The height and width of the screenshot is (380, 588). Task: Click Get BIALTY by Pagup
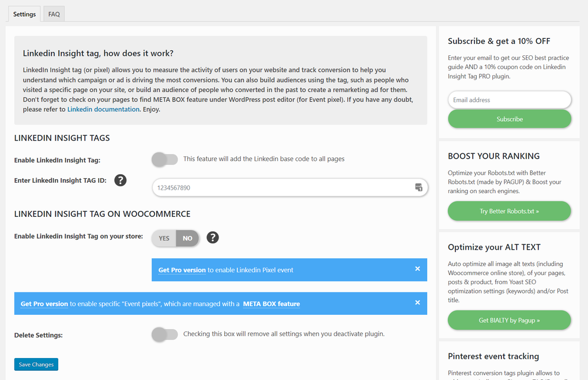[x=509, y=320]
